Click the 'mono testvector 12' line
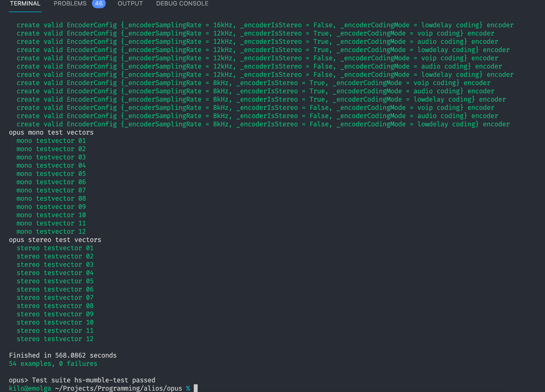The height and width of the screenshot is (392, 545). [51, 232]
